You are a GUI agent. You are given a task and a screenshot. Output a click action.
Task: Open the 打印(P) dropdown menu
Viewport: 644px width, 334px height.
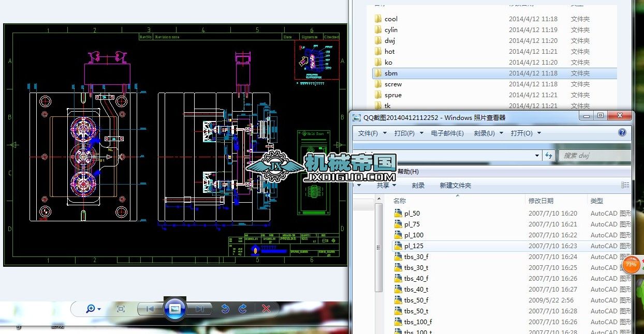click(x=408, y=133)
